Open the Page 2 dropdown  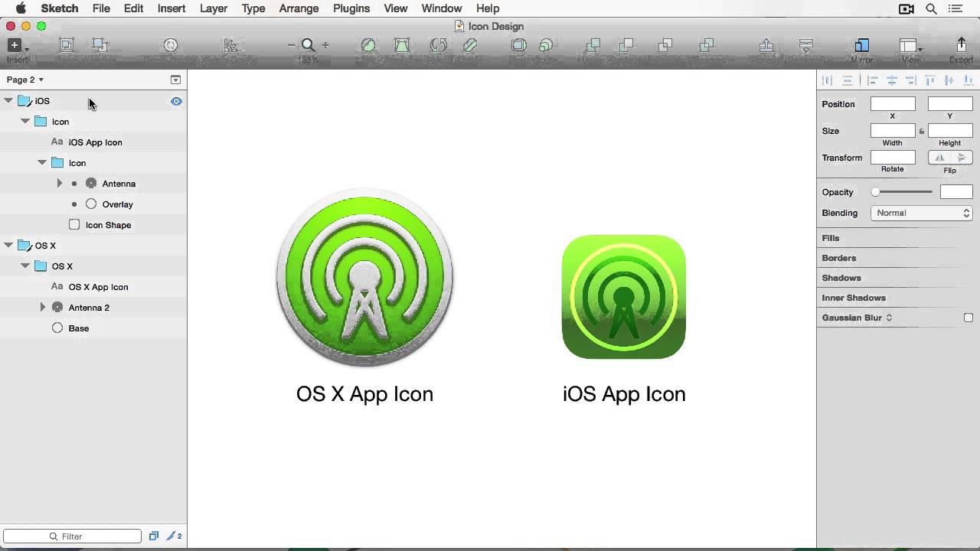coord(25,80)
